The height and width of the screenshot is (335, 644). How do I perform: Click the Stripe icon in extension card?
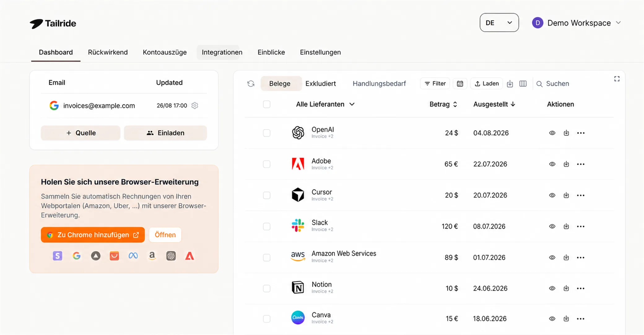click(x=58, y=256)
